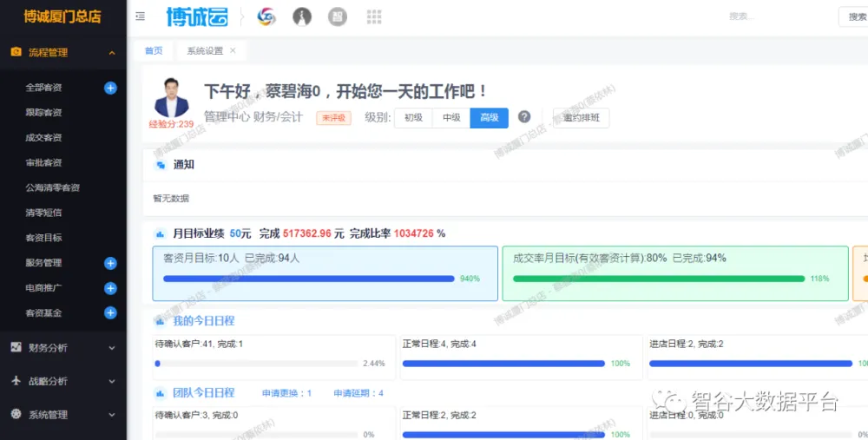
Task: Expand the 战略分析 menu section
Action: [x=112, y=381]
